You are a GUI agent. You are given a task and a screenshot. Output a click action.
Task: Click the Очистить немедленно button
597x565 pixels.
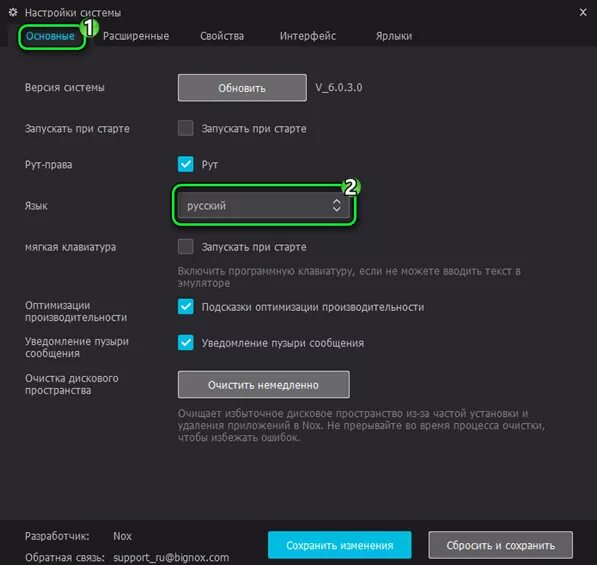[263, 385]
